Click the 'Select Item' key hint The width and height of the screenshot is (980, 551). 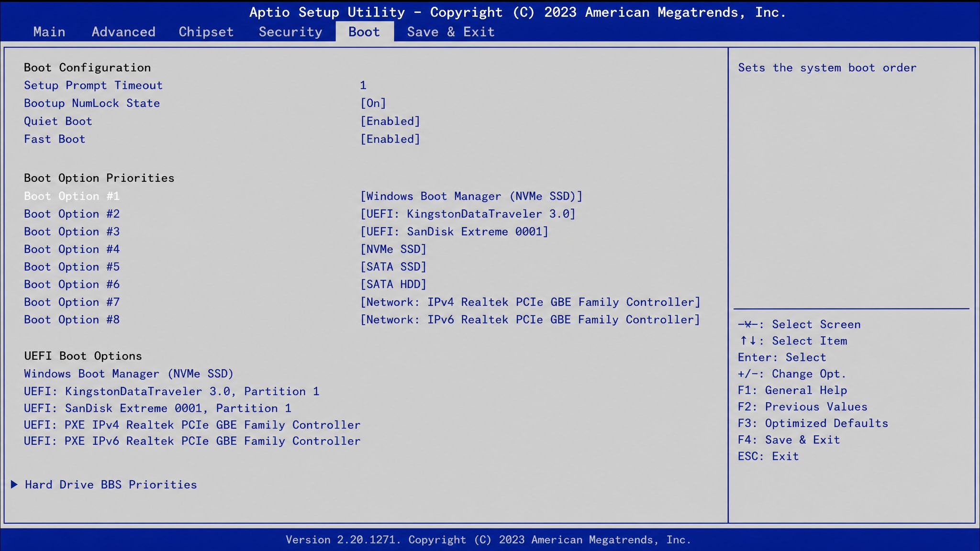792,341
